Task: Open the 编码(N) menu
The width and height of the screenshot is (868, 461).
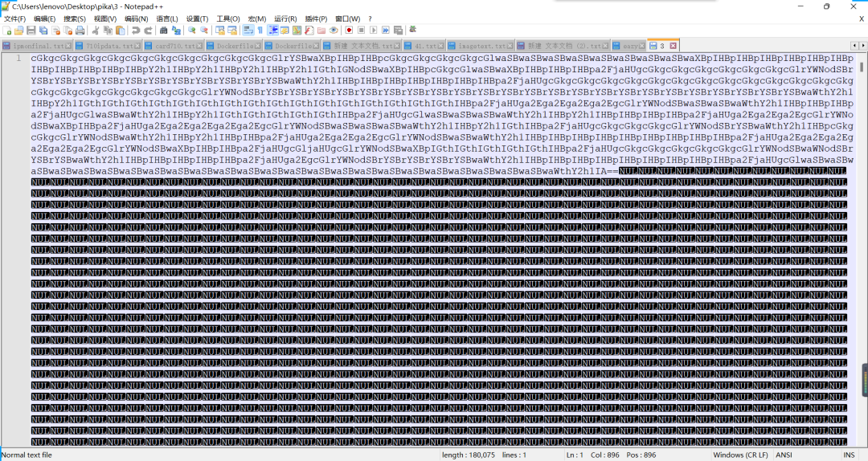Action: pos(136,18)
